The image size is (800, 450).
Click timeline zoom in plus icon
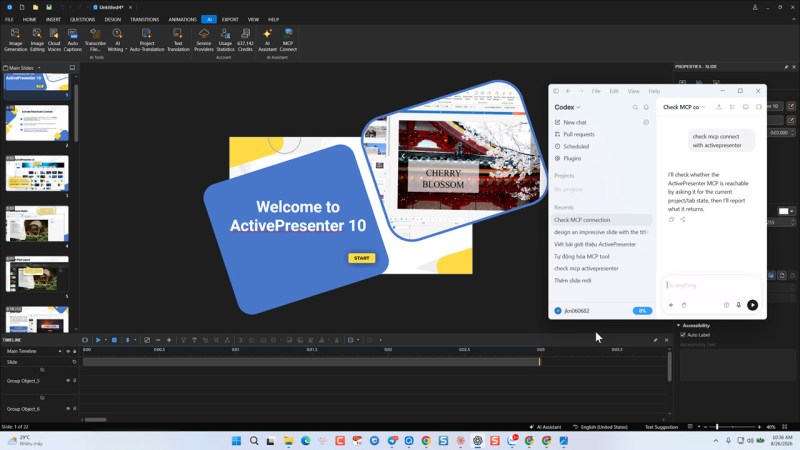click(169, 340)
